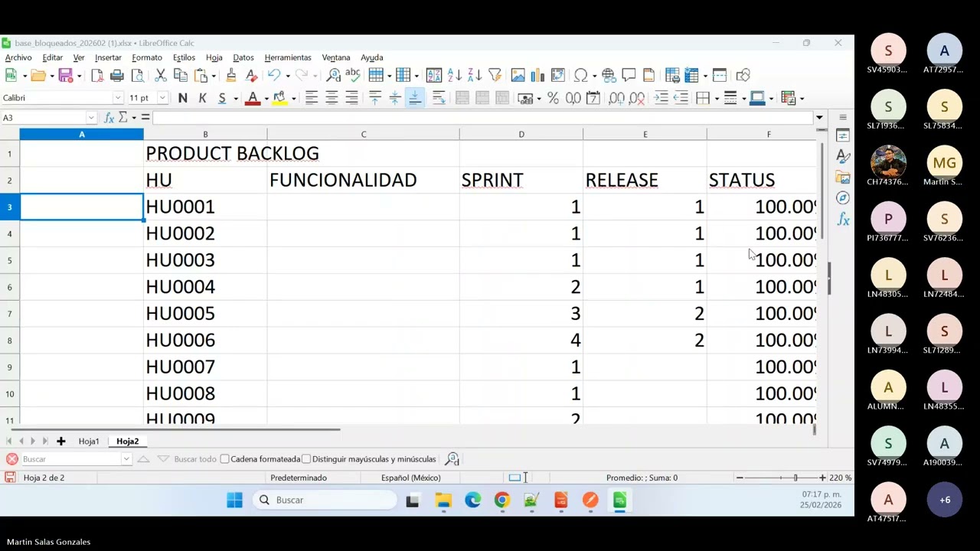Image resolution: width=980 pixels, height=551 pixels.
Task: Click the yellow background color swatch
Action: (279, 98)
